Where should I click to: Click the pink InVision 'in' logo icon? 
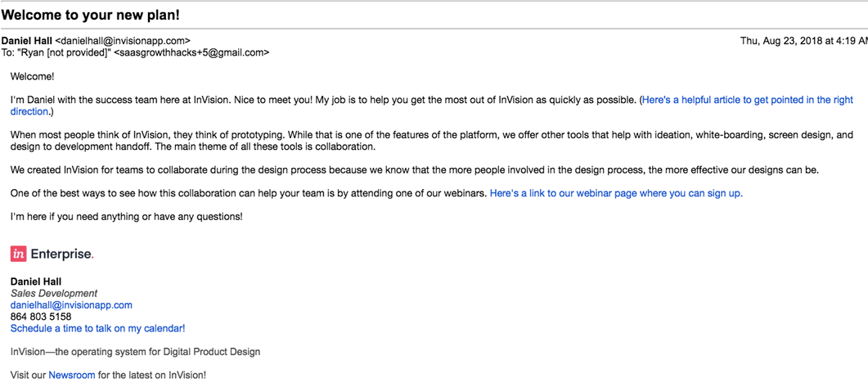[18, 255]
